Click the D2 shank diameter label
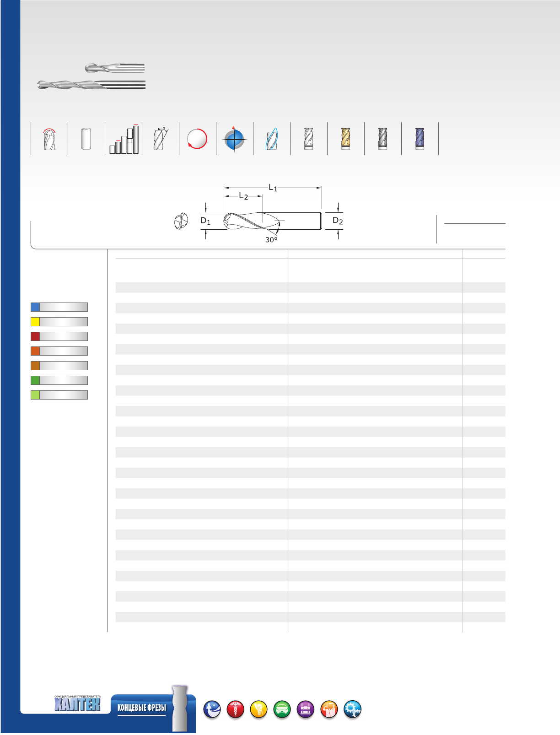The image size is (560, 735). (x=338, y=221)
